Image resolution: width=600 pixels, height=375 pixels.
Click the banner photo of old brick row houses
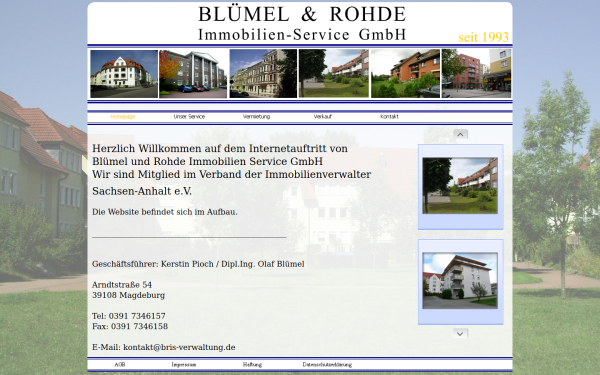pyautogui.click(x=263, y=73)
